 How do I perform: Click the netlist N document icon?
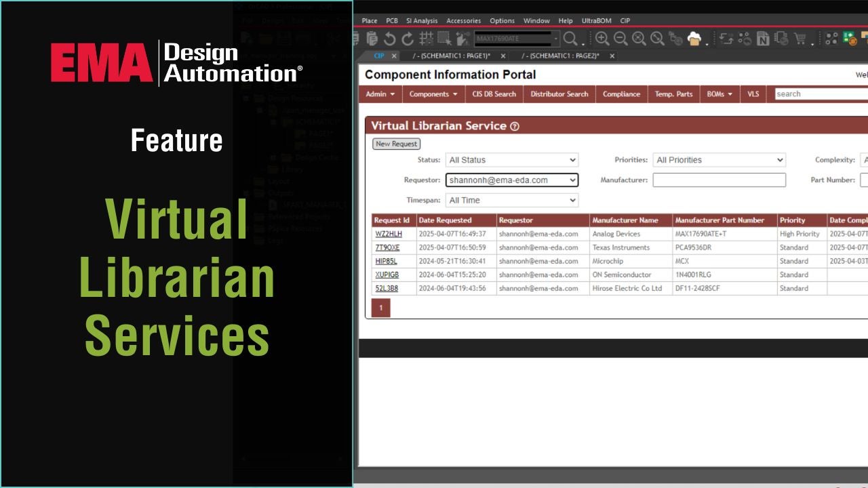[x=763, y=39]
